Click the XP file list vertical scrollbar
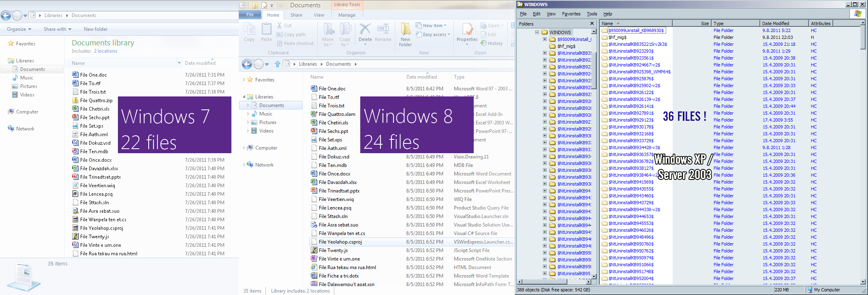This screenshot has height=295, width=868. (862, 153)
